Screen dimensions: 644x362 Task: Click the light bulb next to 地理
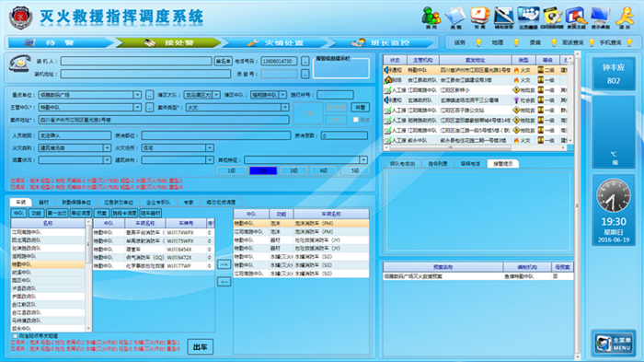(x=516, y=42)
